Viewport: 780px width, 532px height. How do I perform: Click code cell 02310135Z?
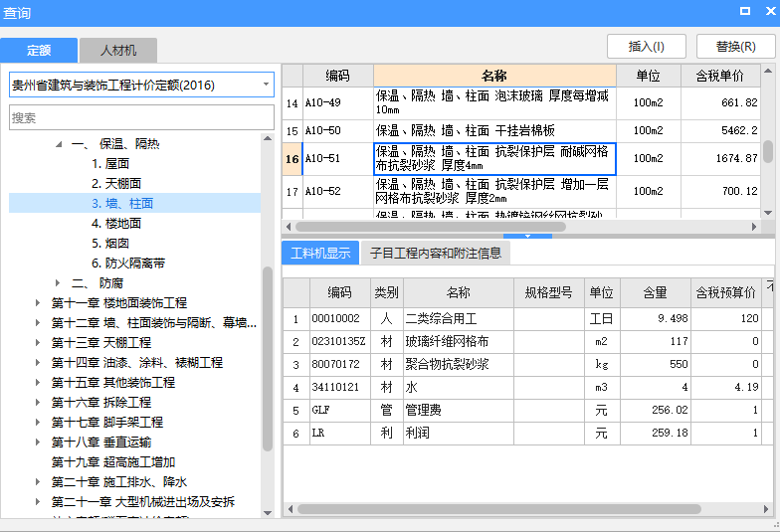[339, 342]
